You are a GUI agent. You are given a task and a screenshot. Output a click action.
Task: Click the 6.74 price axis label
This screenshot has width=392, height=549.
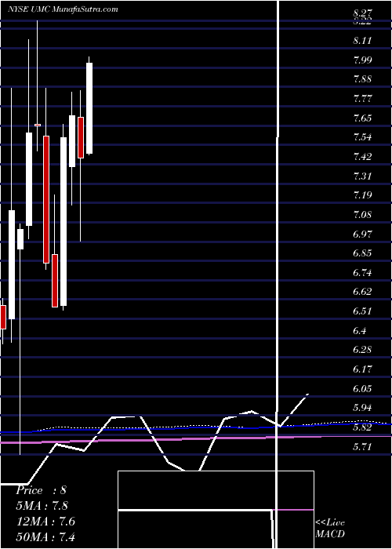[362, 272]
